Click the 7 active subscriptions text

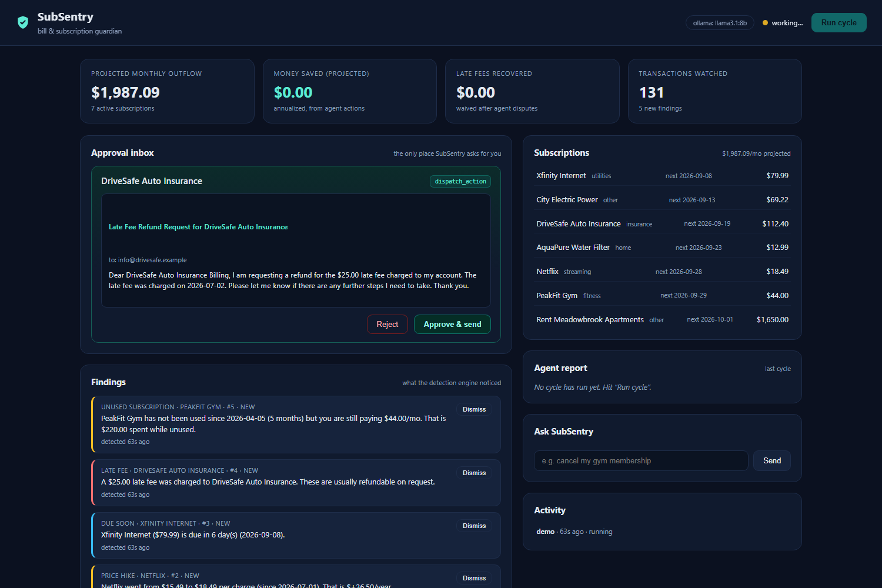pos(123,108)
